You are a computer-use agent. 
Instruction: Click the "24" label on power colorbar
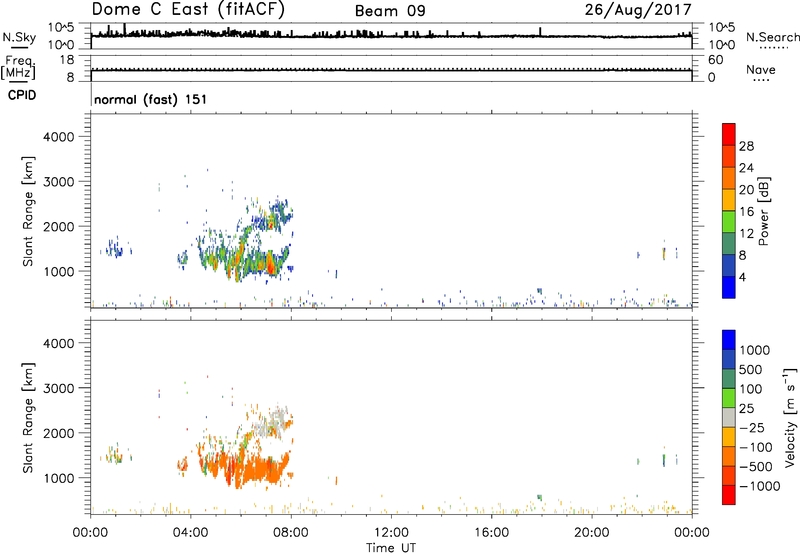click(746, 168)
